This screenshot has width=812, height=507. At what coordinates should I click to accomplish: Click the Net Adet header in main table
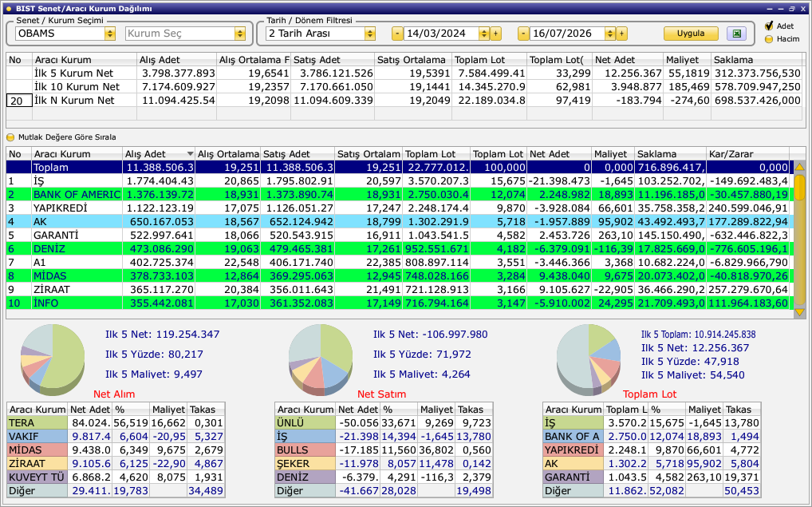pos(559,154)
